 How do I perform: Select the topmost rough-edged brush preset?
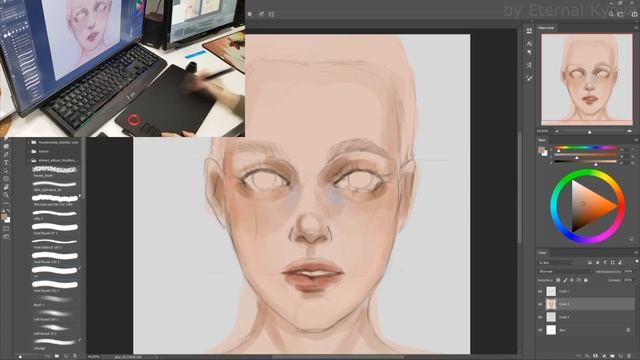pyautogui.click(x=55, y=169)
